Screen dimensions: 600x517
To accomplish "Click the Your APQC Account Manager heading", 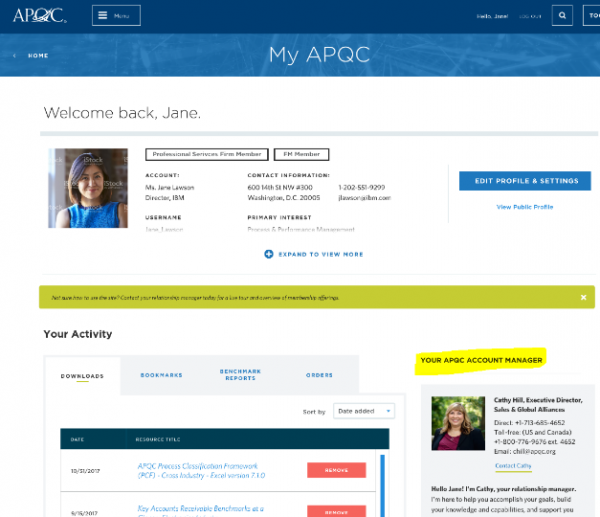I will coord(481,360).
